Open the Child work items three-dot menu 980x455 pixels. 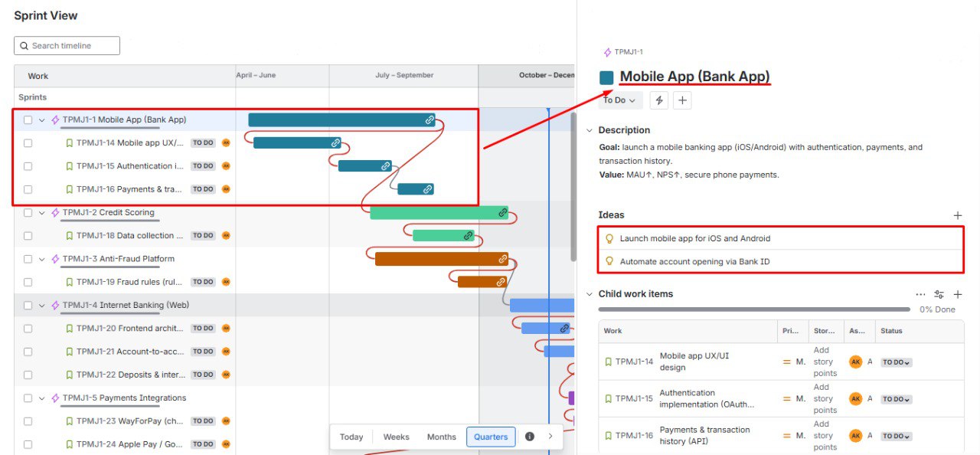(920, 294)
